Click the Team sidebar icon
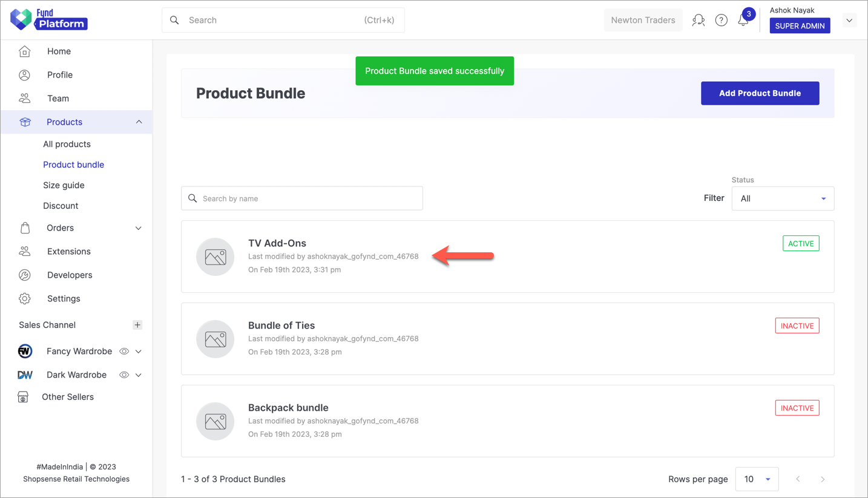 [x=25, y=98]
